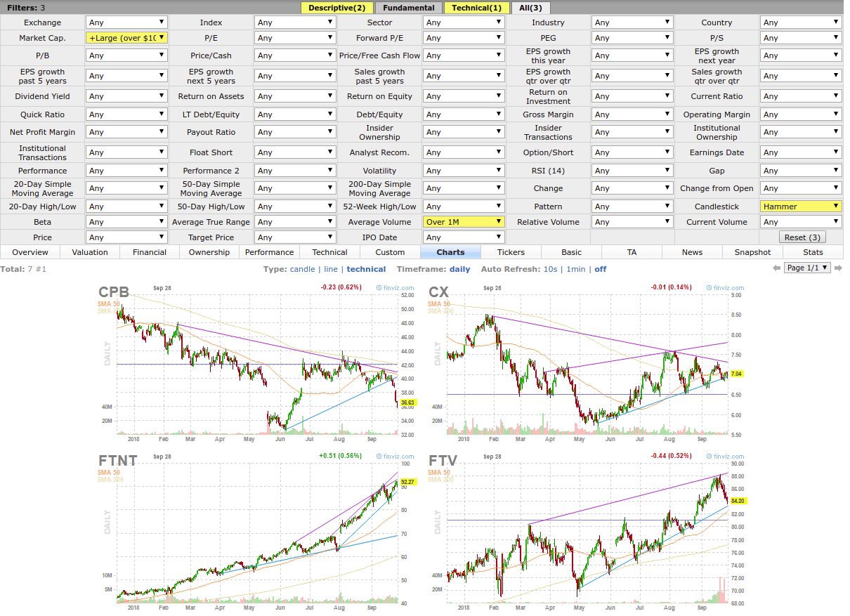The width and height of the screenshot is (850, 616).
Task: Open the CPB daily chart
Action: (257, 362)
